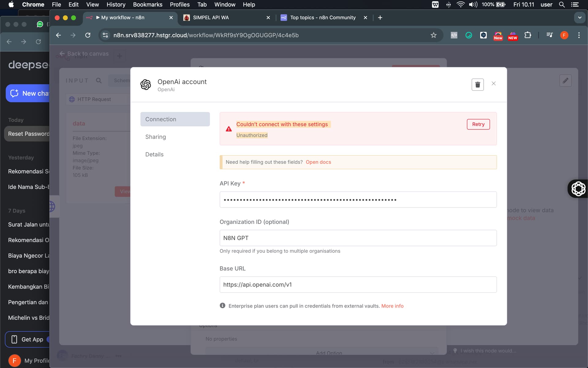
Task: Open the History menu
Action: [116, 4]
